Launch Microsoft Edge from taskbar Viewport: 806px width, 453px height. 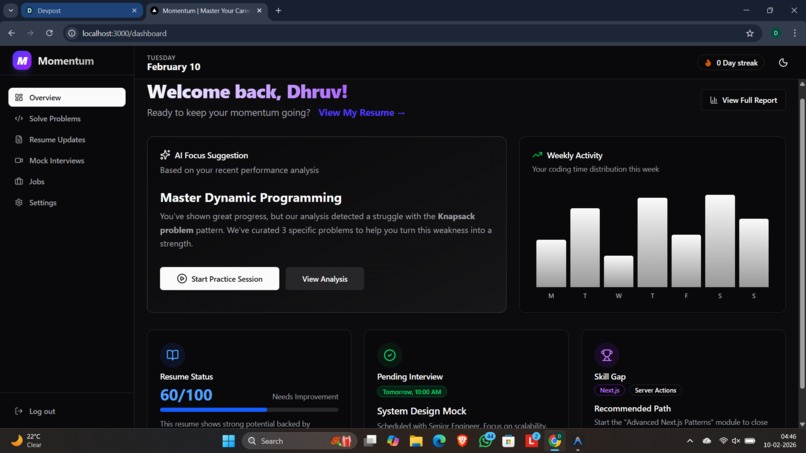[x=439, y=441]
